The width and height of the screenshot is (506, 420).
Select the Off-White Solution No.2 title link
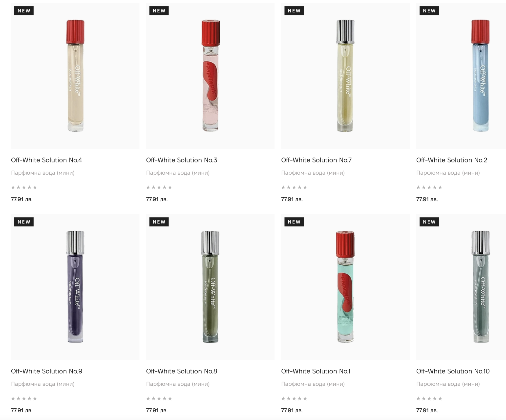(x=451, y=160)
